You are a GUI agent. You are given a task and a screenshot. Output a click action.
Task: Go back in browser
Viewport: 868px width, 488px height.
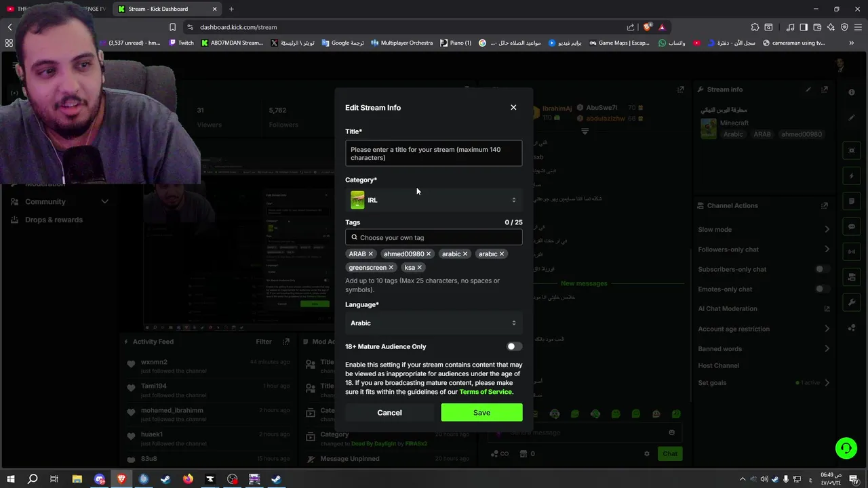[x=9, y=27]
